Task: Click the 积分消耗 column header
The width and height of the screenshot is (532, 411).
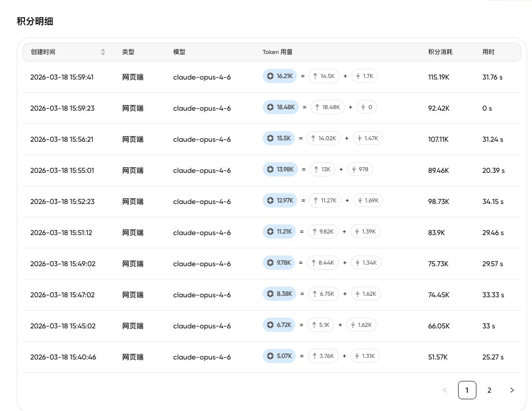Action: 440,52
